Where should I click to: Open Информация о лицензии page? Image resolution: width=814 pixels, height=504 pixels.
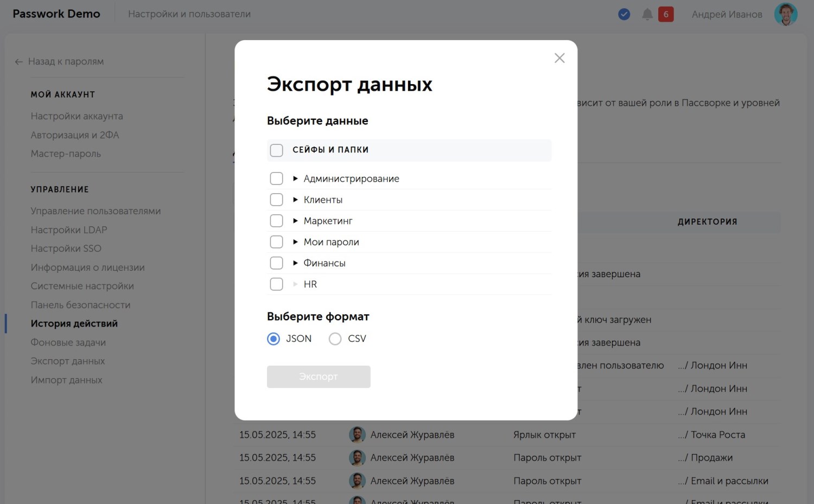[x=87, y=267]
